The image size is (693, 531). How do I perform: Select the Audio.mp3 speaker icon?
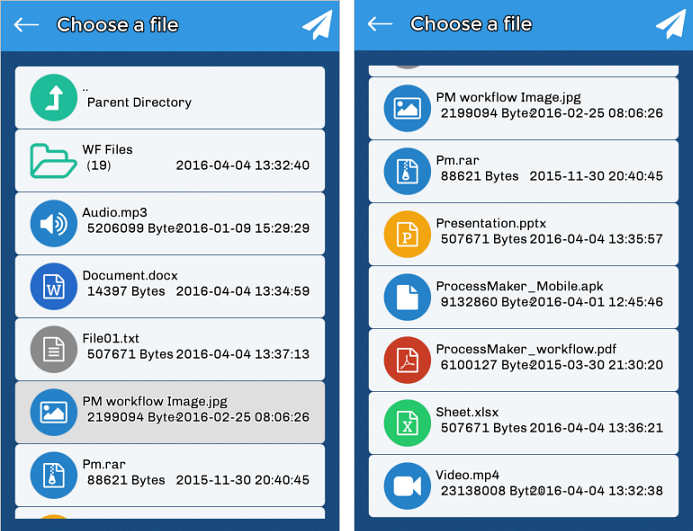point(53,223)
